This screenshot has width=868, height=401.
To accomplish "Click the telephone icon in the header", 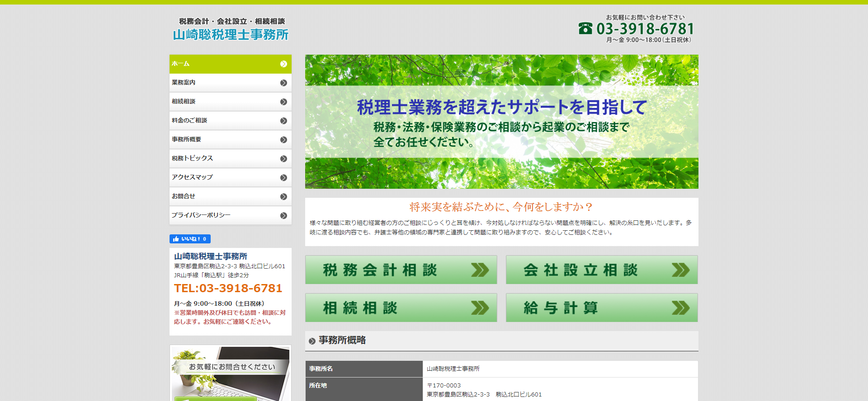I will [x=585, y=28].
